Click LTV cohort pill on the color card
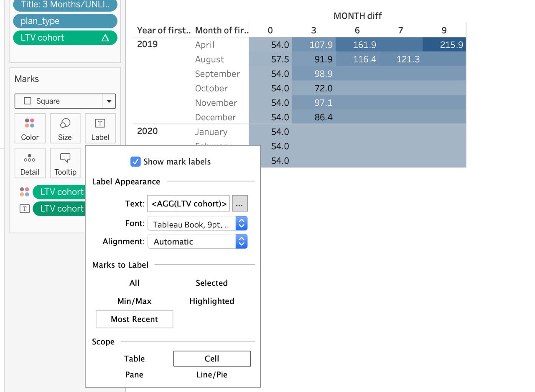 (59, 192)
